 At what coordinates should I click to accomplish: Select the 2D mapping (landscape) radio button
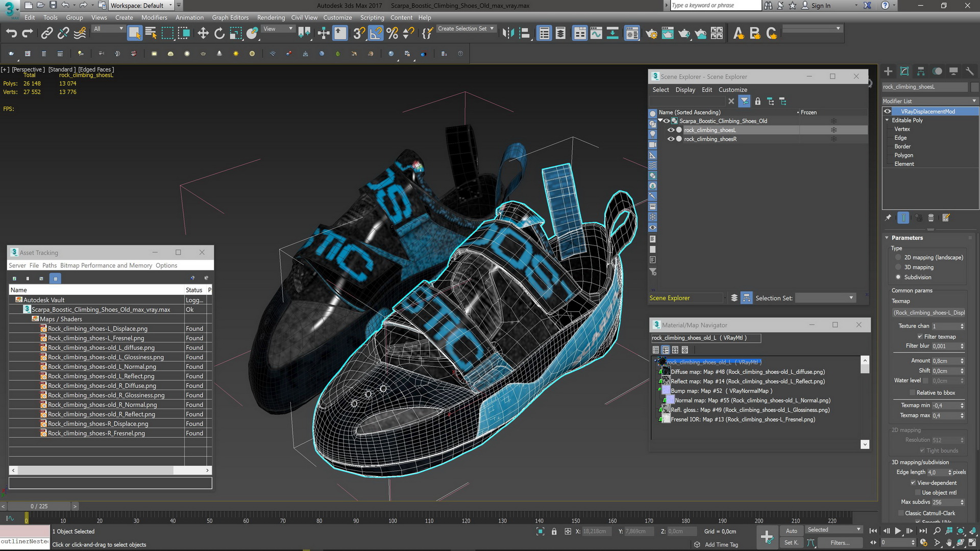898,258
